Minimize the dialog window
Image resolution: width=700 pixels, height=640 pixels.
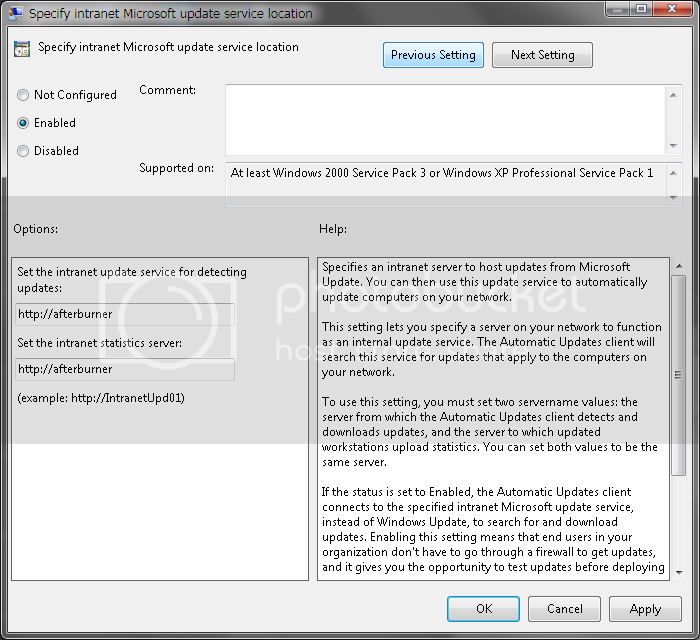[x=618, y=8]
